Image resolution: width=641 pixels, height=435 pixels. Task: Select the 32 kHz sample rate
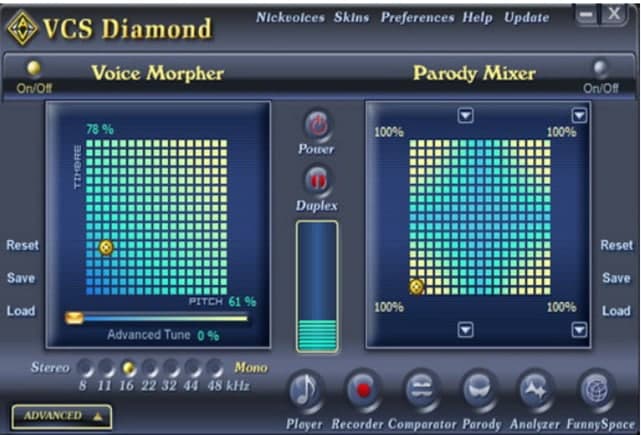tap(171, 368)
